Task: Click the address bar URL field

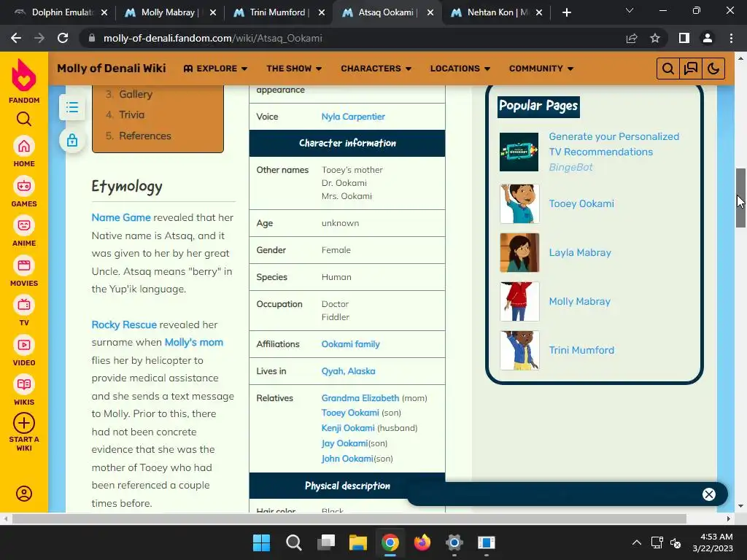Action: click(x=352, y=38)
